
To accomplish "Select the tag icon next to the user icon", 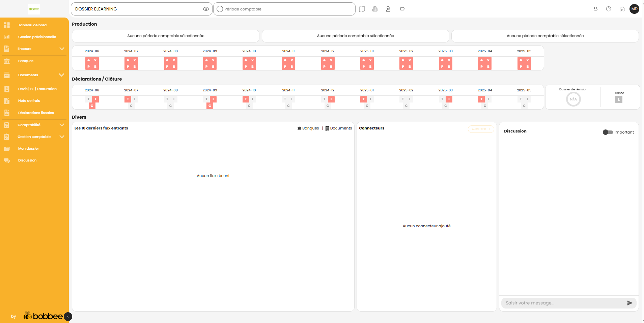I will (402, 9).
